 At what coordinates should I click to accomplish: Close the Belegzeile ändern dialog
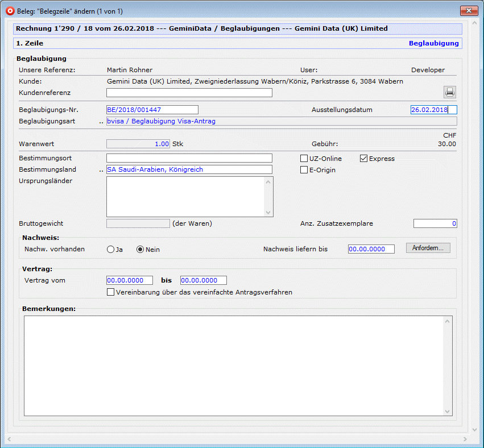coord(468,11)
